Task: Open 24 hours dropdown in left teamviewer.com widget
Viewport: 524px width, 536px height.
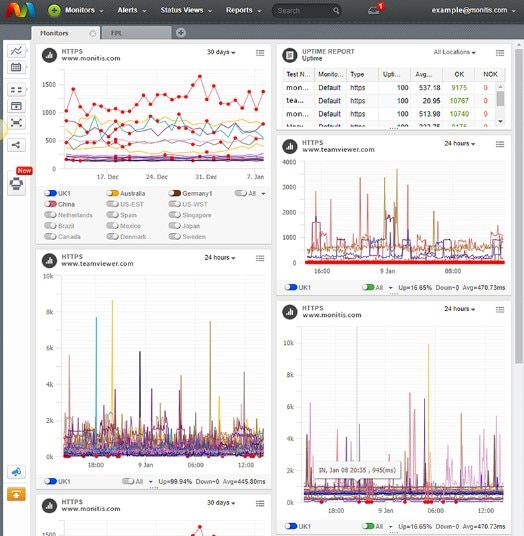Action: pyautogui.click(x=220, y=258)
